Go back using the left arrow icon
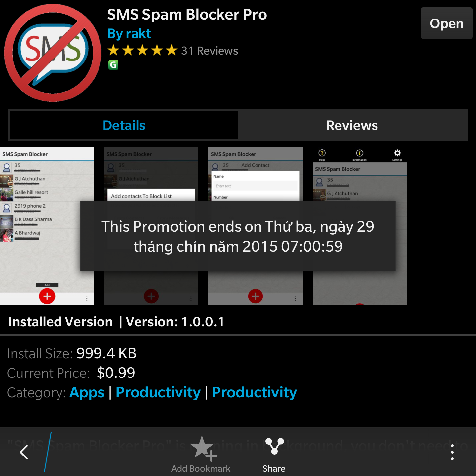This screenshot has height=476, width=476. coord(24,452)
